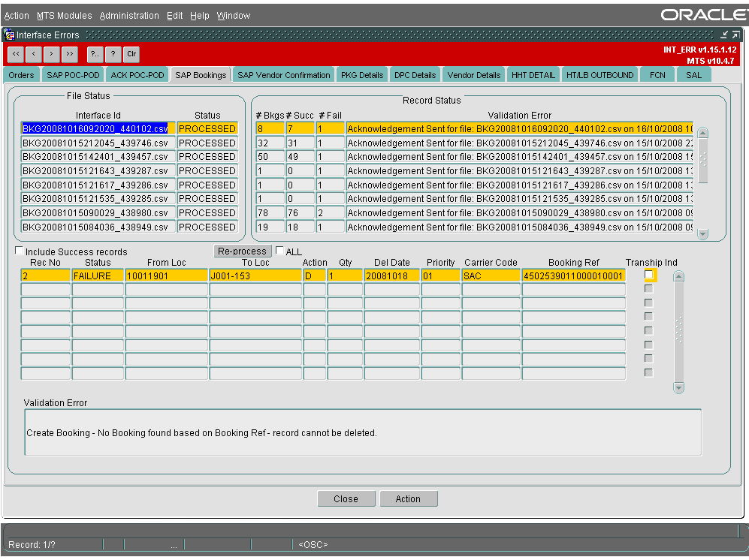
Task: Enable Include Success records checkbox
Action: [x=19, y=251]
